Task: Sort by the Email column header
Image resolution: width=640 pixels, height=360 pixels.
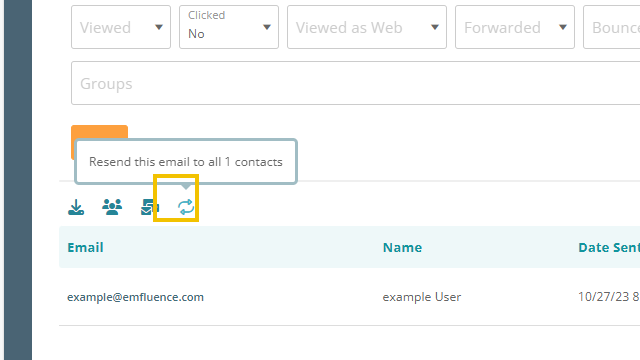Action: coord(85,247)
